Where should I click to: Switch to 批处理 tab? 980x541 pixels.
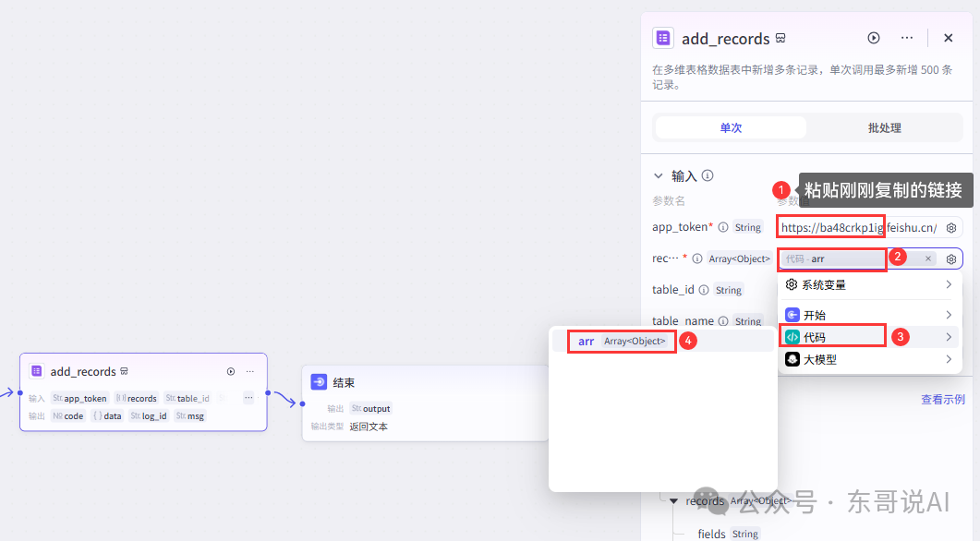click(x=884, y=127)
